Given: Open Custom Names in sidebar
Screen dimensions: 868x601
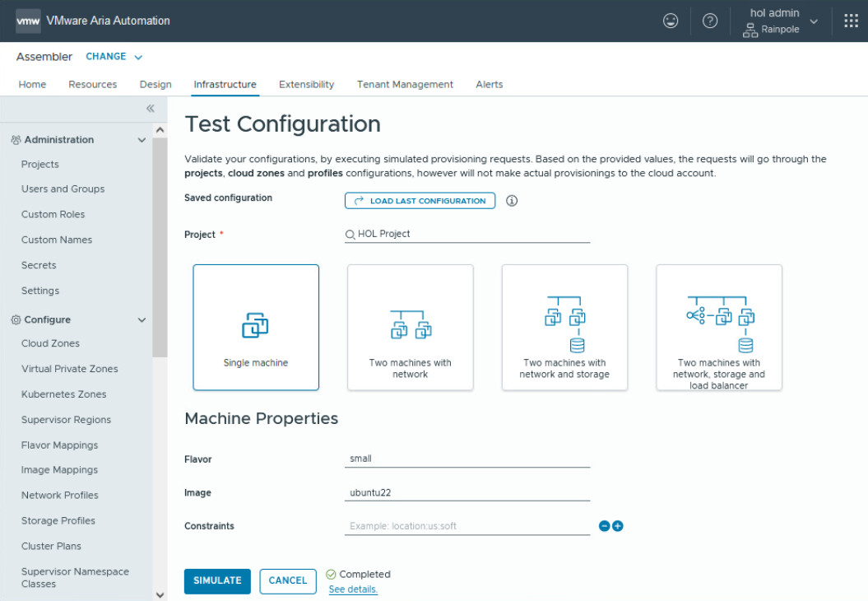Looking at the screenshot, I should pyautogui.click(x=57, y=240).
